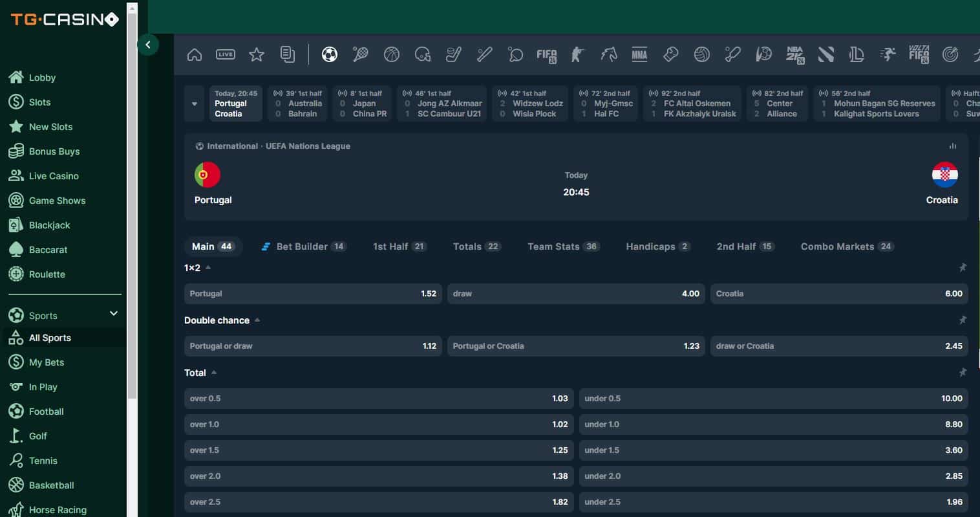Select Portugal or draw at 1.12

click(313, 346)
